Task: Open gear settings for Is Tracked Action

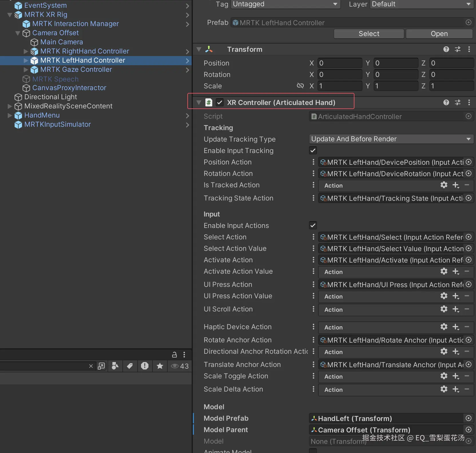Action: click(x=444, y=185)
